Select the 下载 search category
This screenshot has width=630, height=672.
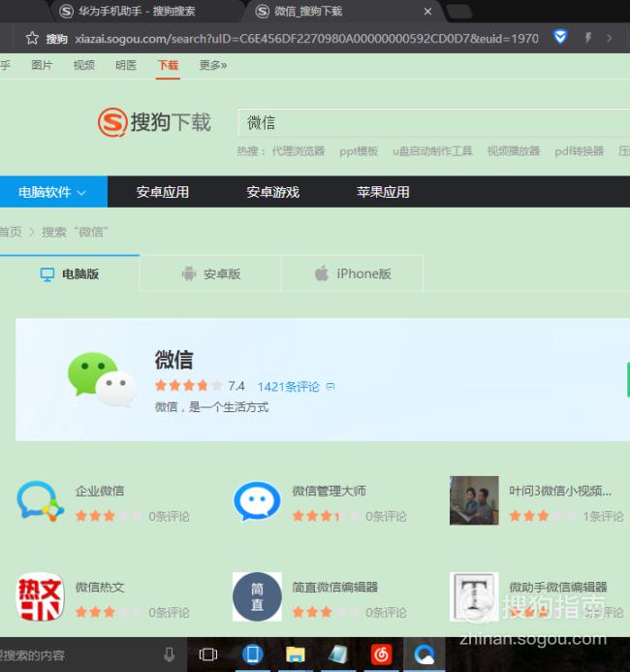(168, 65)
